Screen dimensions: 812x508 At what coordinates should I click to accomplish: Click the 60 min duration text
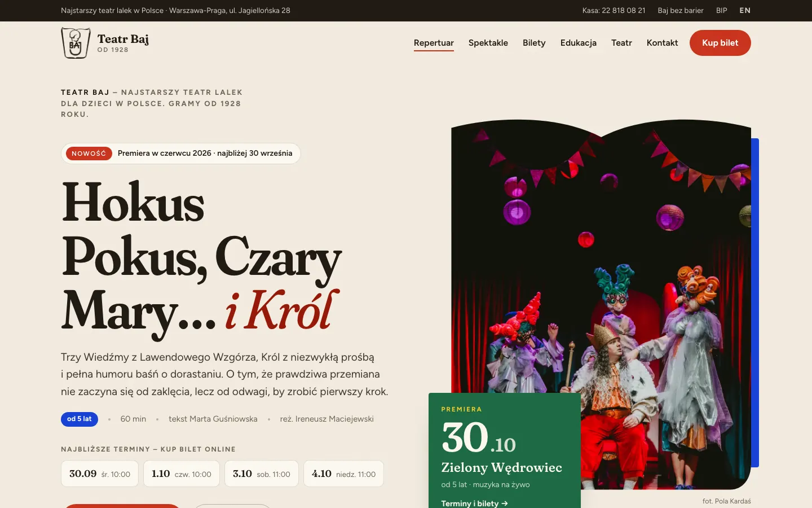coord(133,419)
